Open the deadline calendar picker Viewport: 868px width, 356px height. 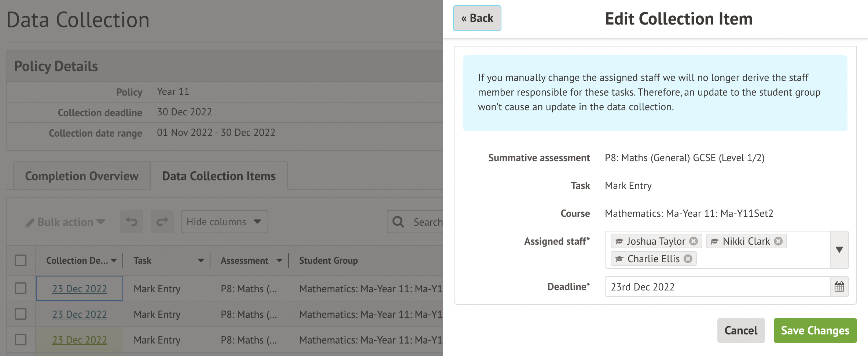tap(839, 286)
